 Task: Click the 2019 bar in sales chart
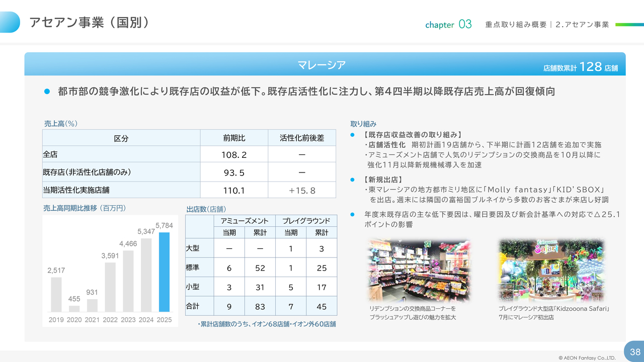(x=56, y=294)
